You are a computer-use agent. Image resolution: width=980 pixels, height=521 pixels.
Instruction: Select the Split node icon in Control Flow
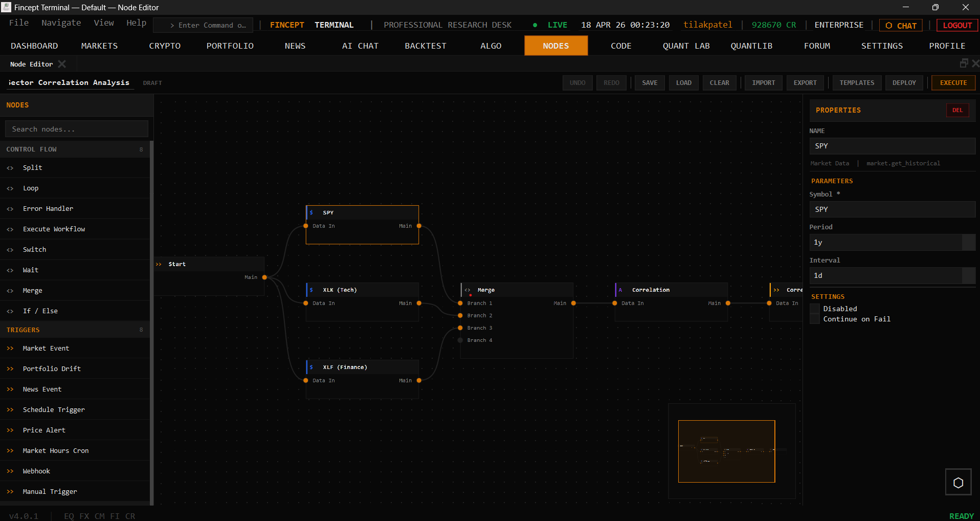(x=10, y=167)
